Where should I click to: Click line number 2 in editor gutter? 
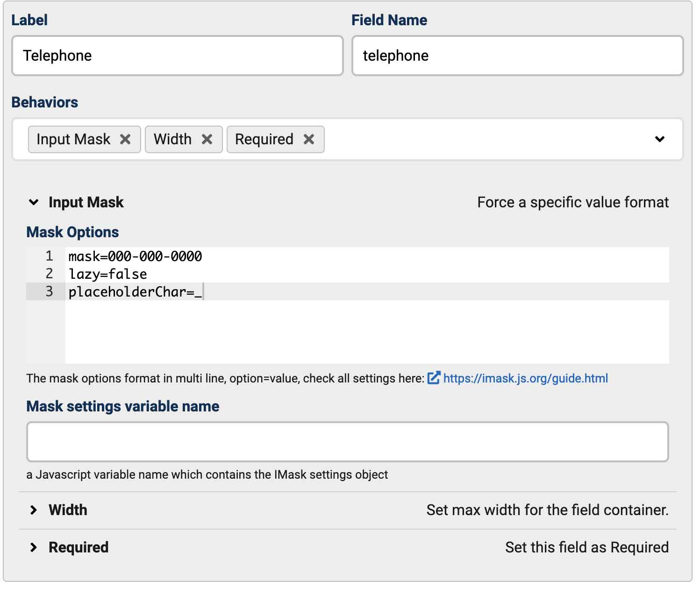(49, 274)
